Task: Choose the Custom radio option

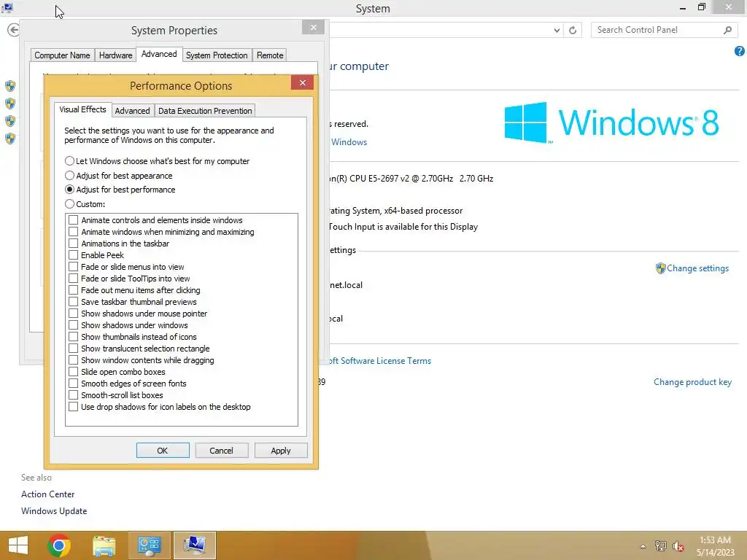Action: (x=69, y=204)
